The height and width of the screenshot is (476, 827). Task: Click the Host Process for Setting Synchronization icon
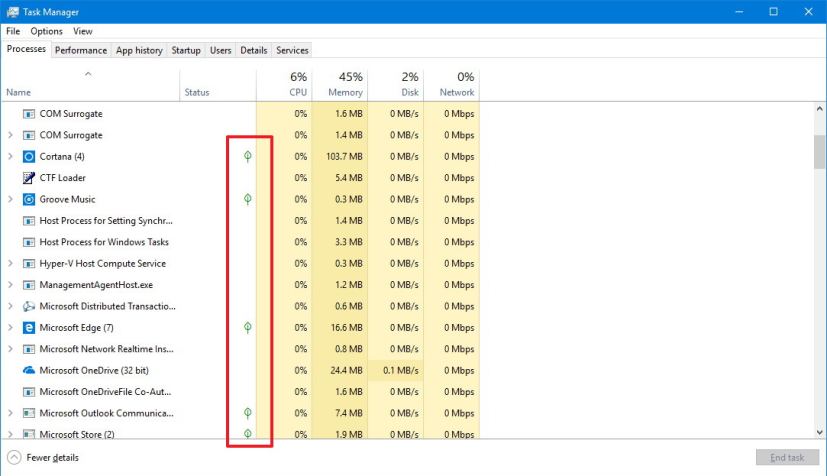tap(29, 221)
